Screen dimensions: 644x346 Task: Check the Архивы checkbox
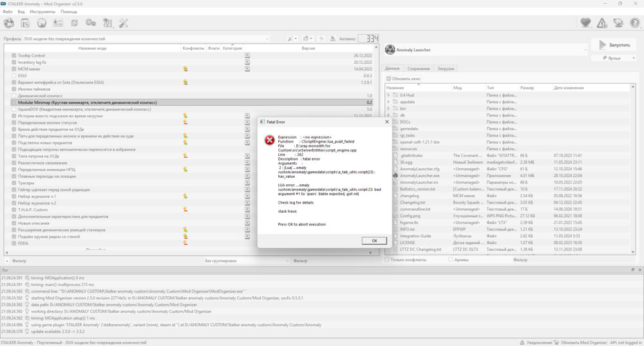[451, 260]
